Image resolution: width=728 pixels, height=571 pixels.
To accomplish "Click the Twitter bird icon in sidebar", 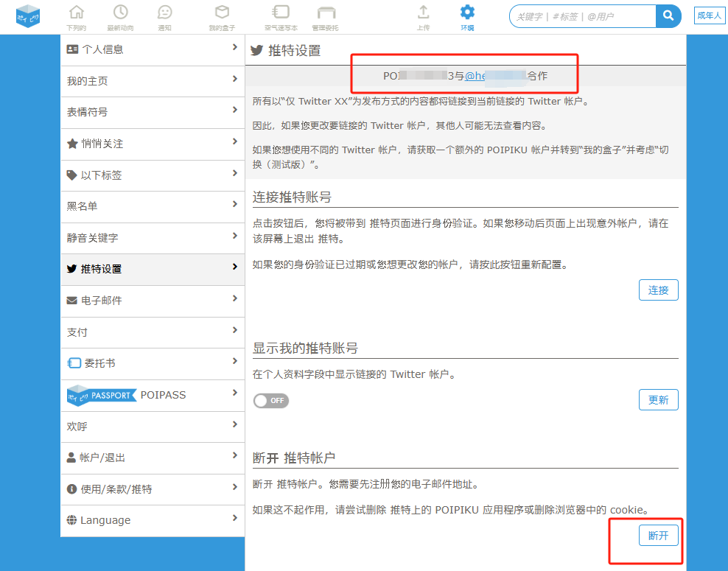I will 72,269.
